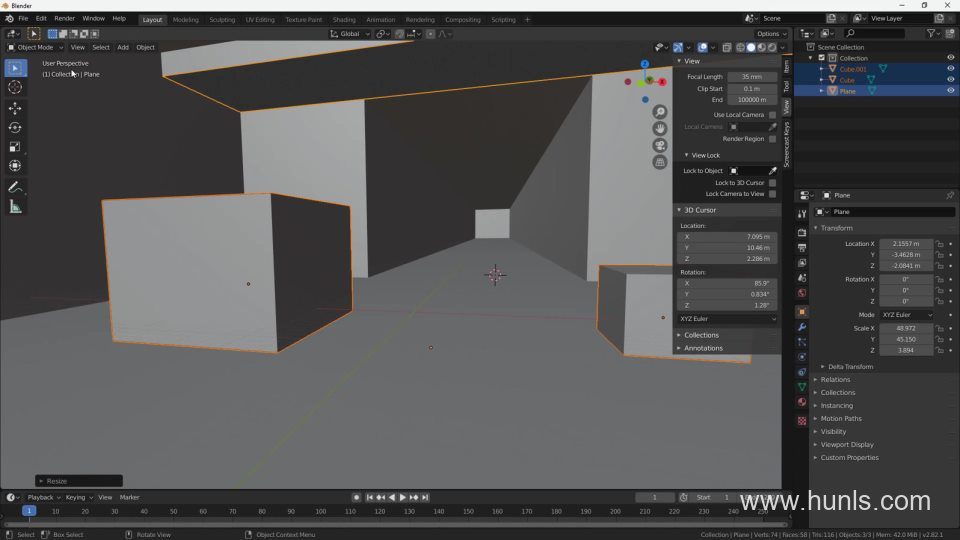
Task: Click the Clip Start 0.1 m field
Action: click(752, 89)
